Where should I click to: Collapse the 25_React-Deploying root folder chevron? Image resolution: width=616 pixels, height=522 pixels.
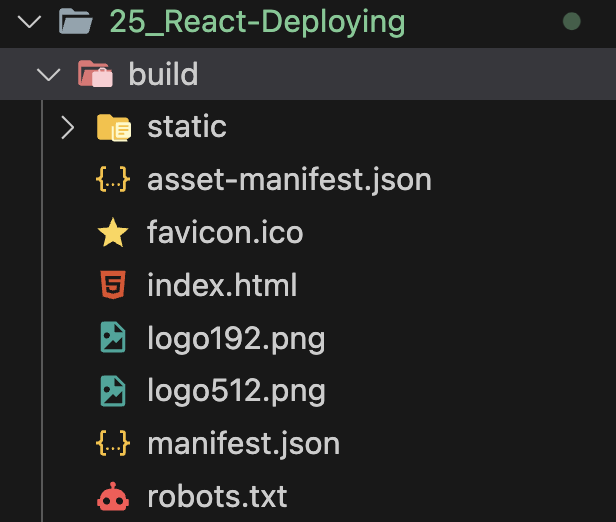tap(30, 22)
